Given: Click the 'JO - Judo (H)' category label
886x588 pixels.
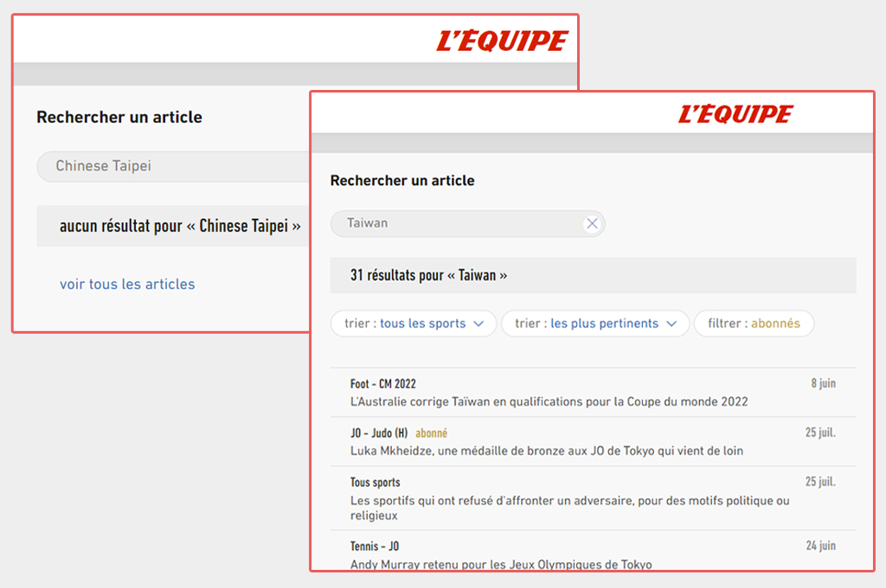Looking at the screenshot, I should coord(378,432).
